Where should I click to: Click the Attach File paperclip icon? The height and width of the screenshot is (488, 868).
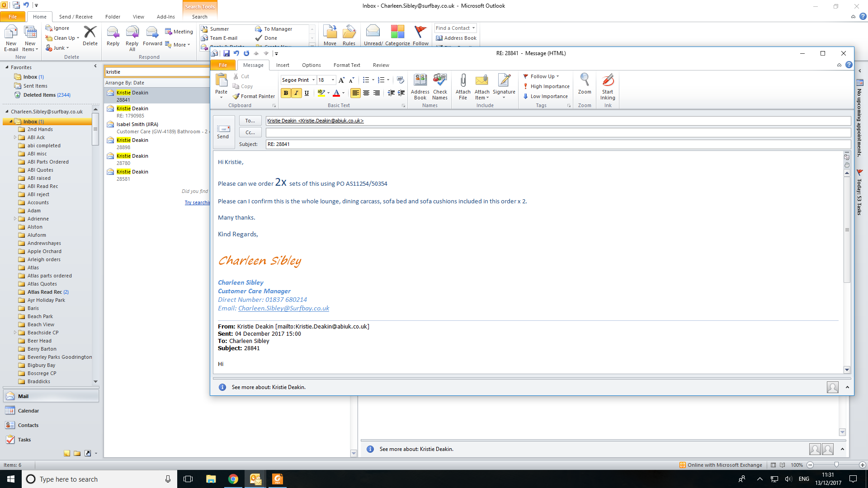pos(463,86)
